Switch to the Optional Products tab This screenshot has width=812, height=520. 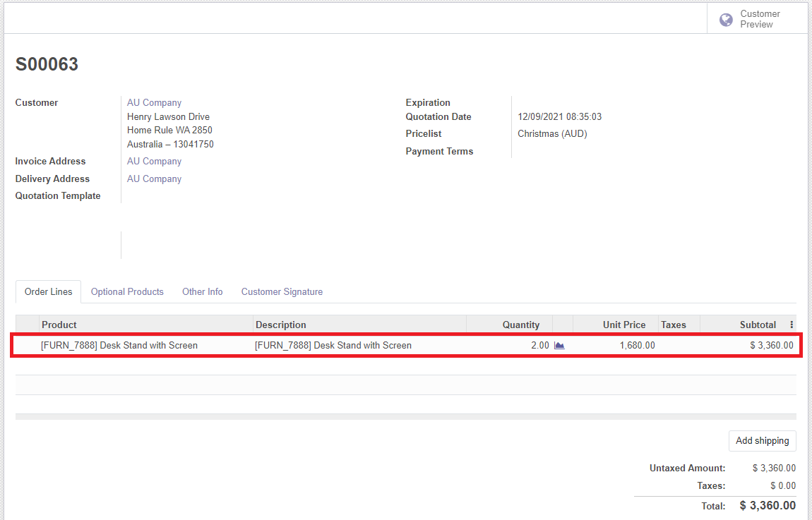tap(127, 292)
